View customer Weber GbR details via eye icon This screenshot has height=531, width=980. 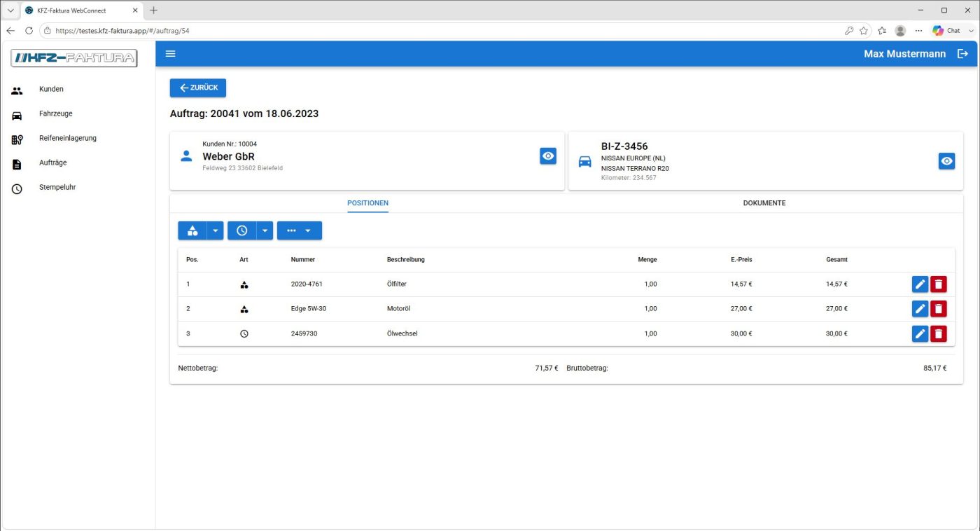point(548,156)
